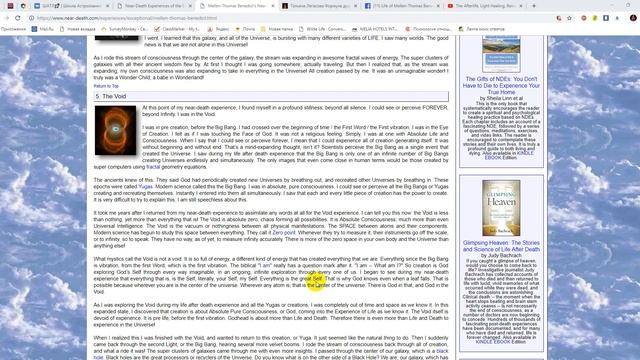This screenshot has height=360, width=640.
Task: Click the "I am" biblical link
Action: (x=264, y=265)
